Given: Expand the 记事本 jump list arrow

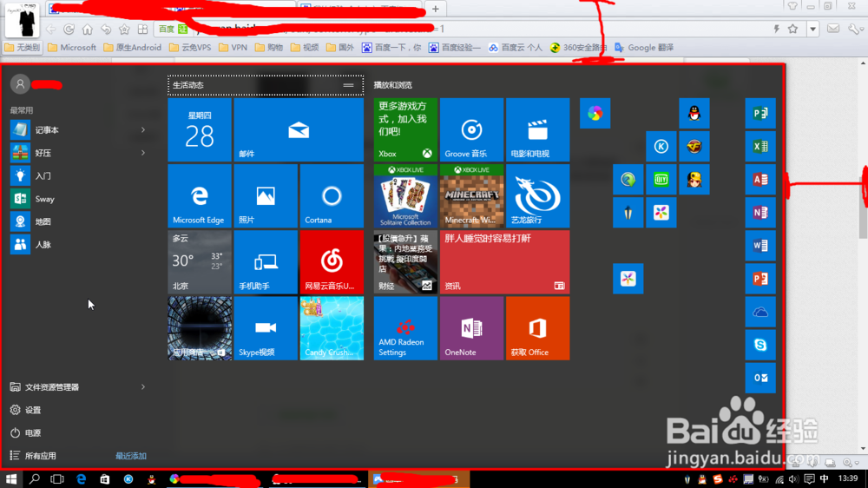Looking at the screenshot, I should click(x=143, y=130).
